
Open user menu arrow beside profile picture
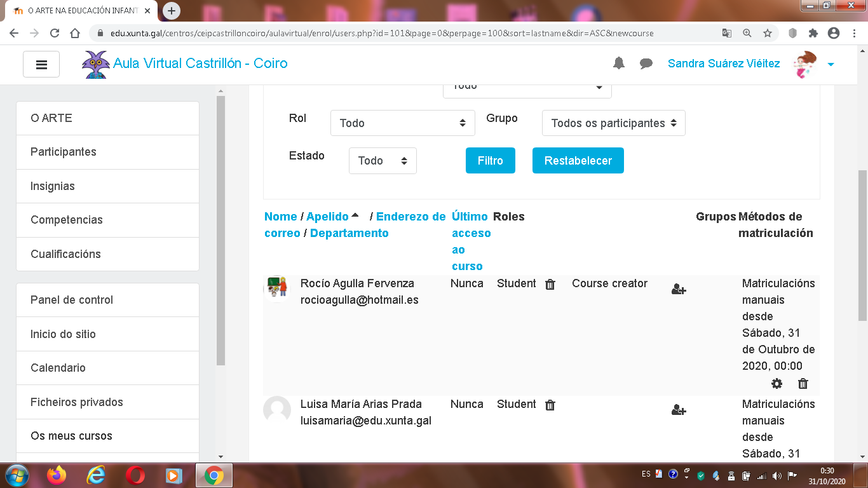(x=831, y=64)
